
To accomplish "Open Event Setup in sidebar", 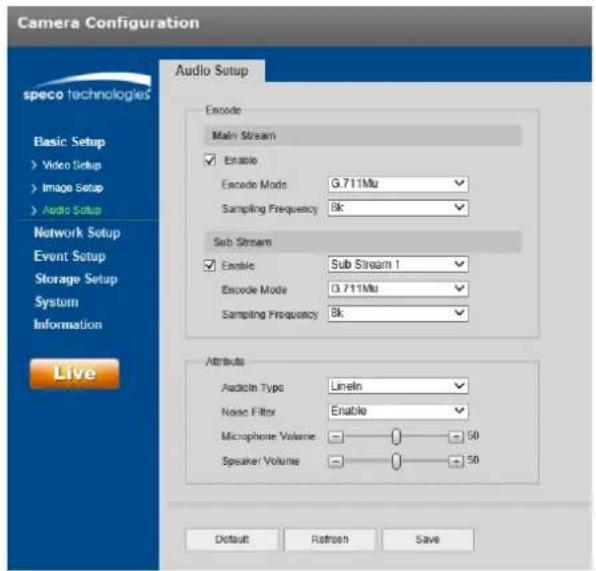I will click(x=70, y=256).
